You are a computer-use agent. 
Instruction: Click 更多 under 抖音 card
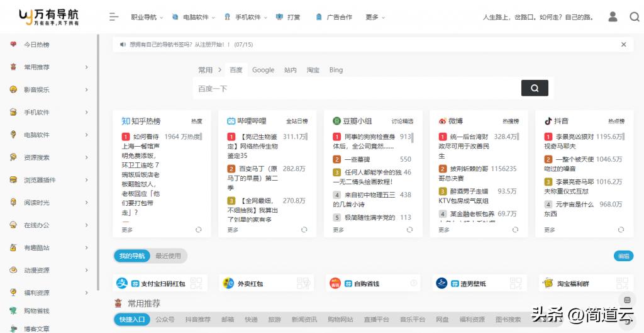tap(550, 230)
